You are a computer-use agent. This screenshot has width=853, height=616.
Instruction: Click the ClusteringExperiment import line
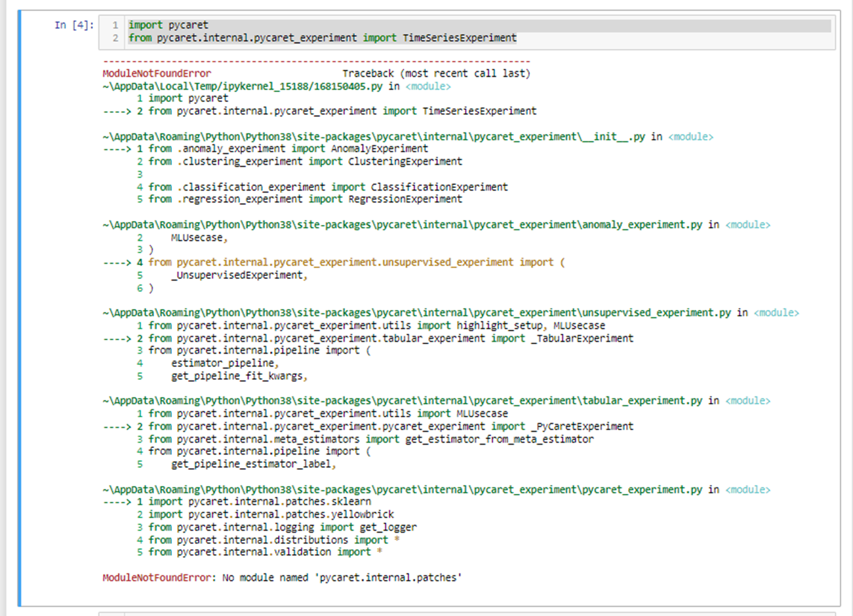pyautogui.click(x=299, y=161)
